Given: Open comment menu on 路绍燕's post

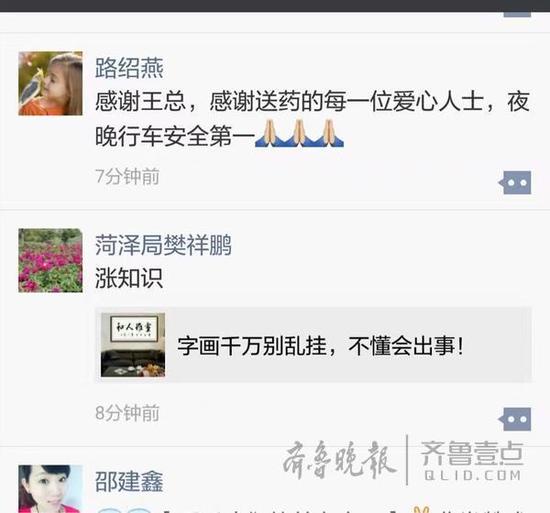Looking at the screenshot, I should (x=515, y=182).
